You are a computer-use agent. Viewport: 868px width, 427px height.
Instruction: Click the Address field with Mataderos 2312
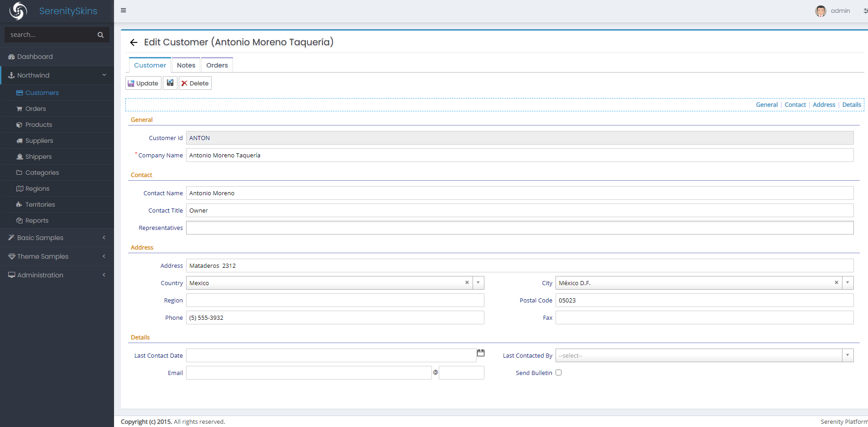click(x=520, y=266)
